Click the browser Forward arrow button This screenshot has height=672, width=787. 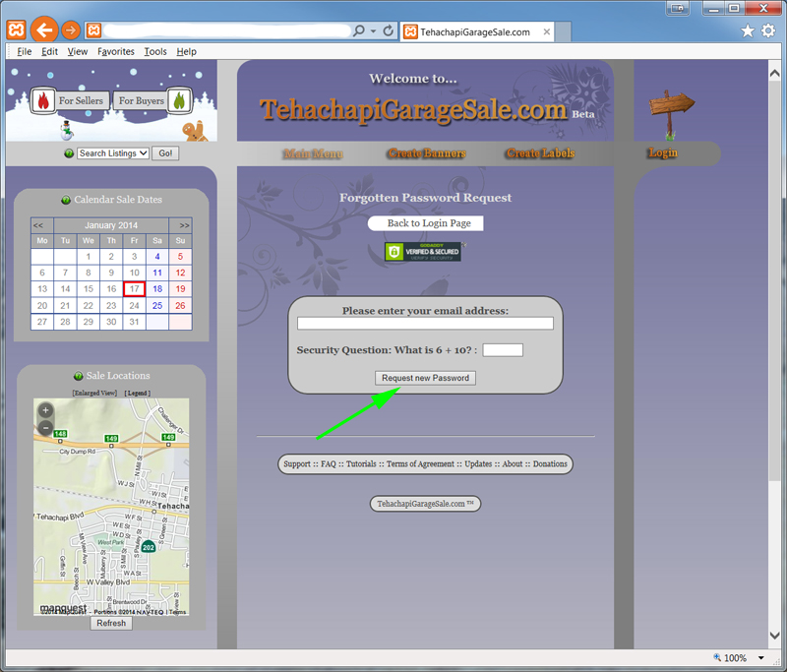[71, 31]
